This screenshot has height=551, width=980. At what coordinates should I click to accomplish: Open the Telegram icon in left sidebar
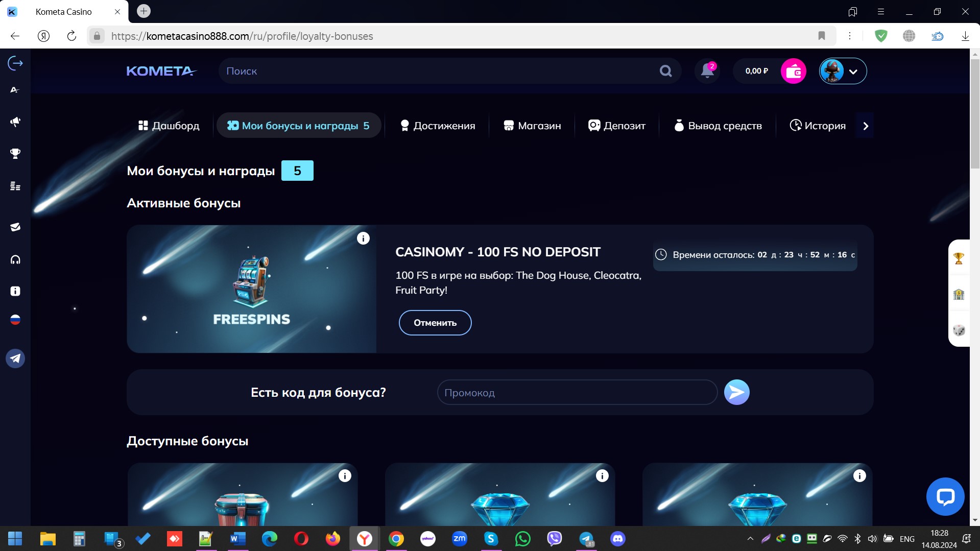(15, 358)
